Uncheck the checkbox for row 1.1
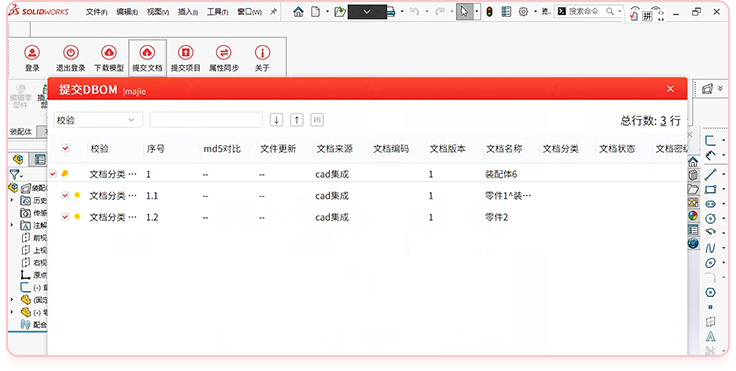 click(x=65, y=195)
